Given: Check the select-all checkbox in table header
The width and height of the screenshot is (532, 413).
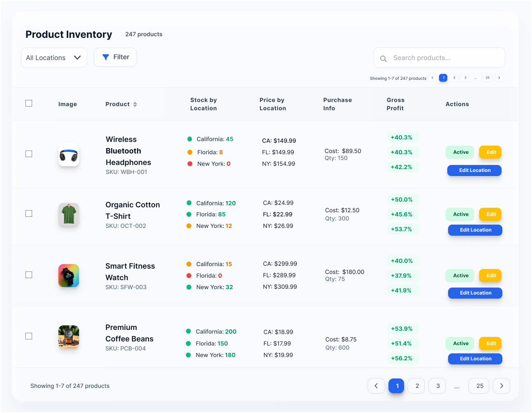Looking at the screenshot, I should (x=29, y=103).
